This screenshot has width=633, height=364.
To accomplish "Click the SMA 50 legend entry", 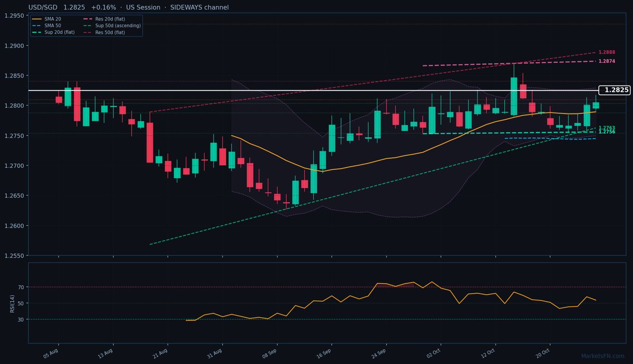I will 46,25.
